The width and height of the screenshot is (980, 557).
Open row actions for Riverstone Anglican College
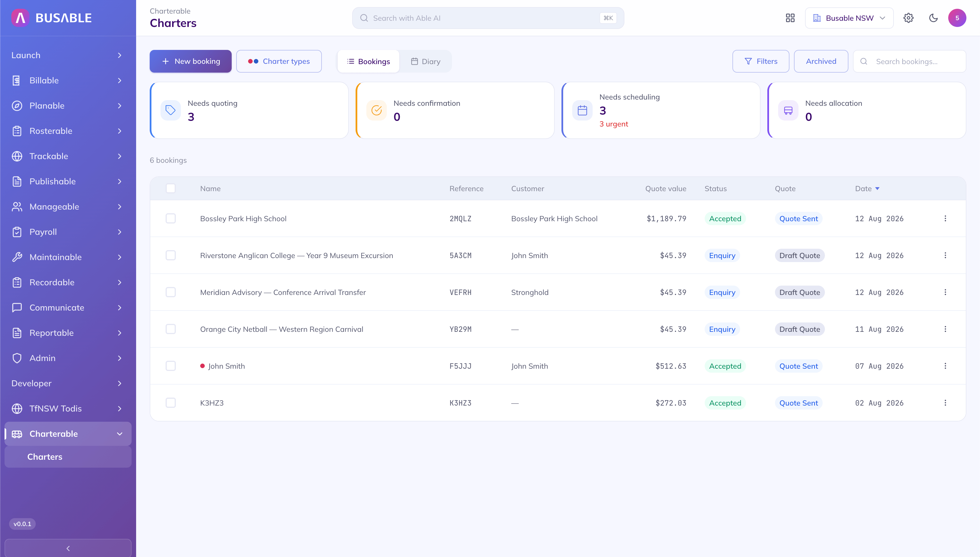point(945,255)
